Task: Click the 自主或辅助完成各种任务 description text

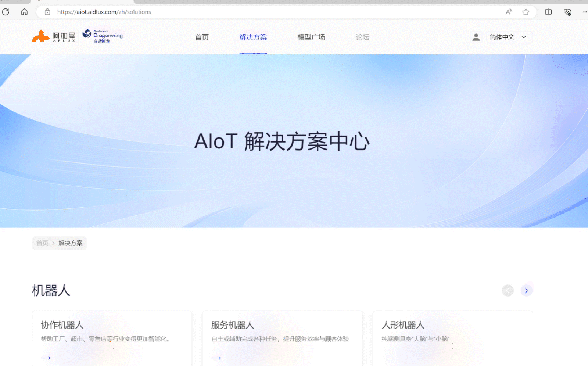Action: [280, 339]
